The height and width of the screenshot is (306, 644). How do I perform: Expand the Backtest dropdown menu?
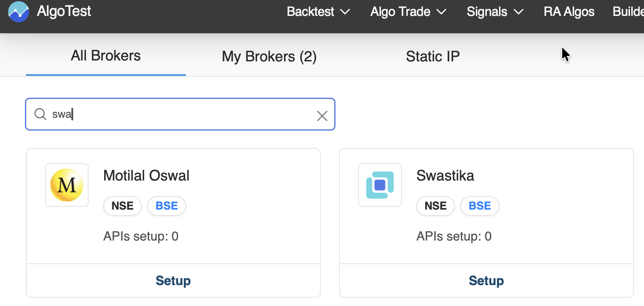tap(318, 12)
